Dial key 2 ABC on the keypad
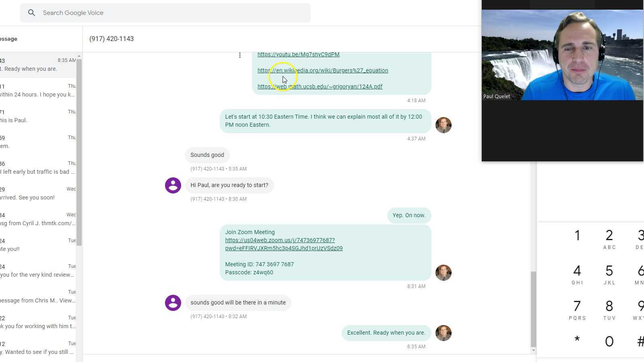Viewport: 644px width, 362px height. [x=609, y=239]
